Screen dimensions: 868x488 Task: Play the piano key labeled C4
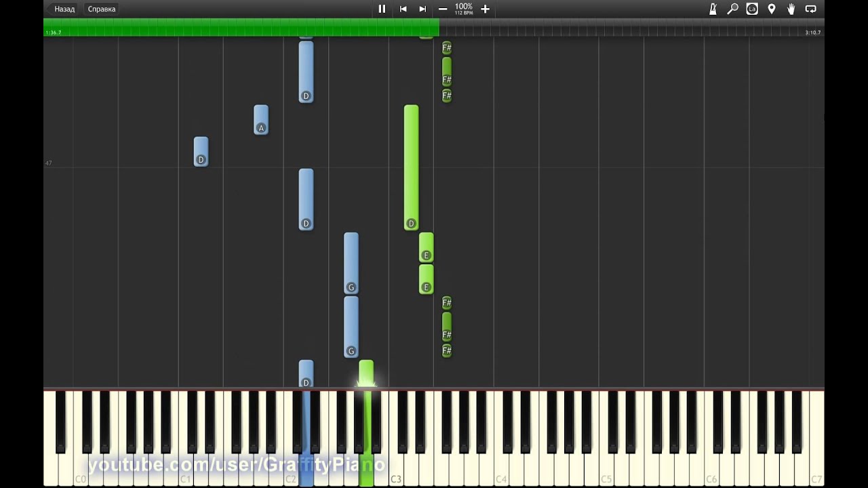pos(501,468)
